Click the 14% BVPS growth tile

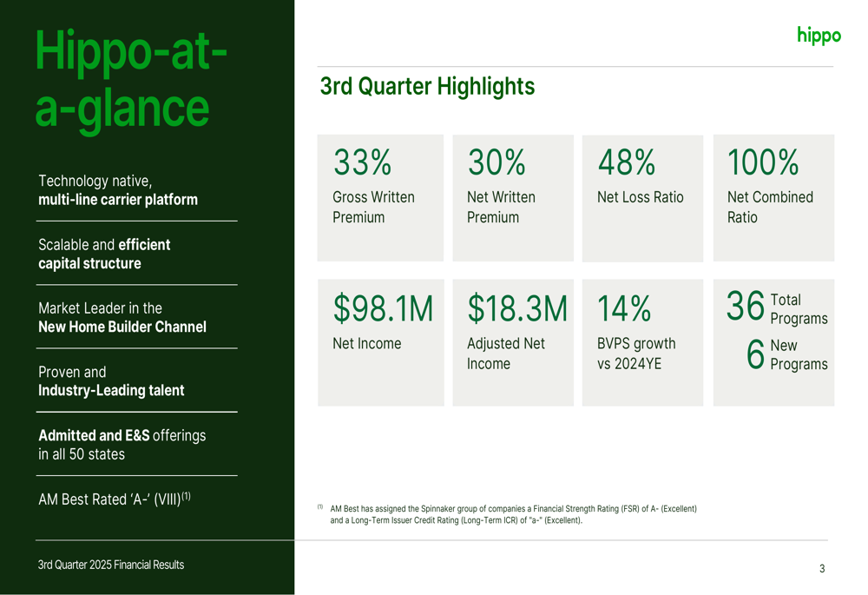pos(642,342)
